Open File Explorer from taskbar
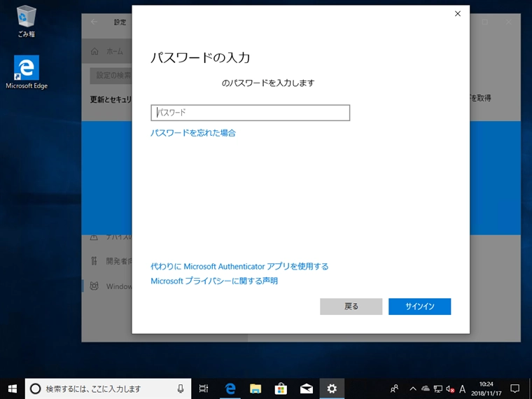The height and width of the screenshot is (399, 532). [255, 388]
